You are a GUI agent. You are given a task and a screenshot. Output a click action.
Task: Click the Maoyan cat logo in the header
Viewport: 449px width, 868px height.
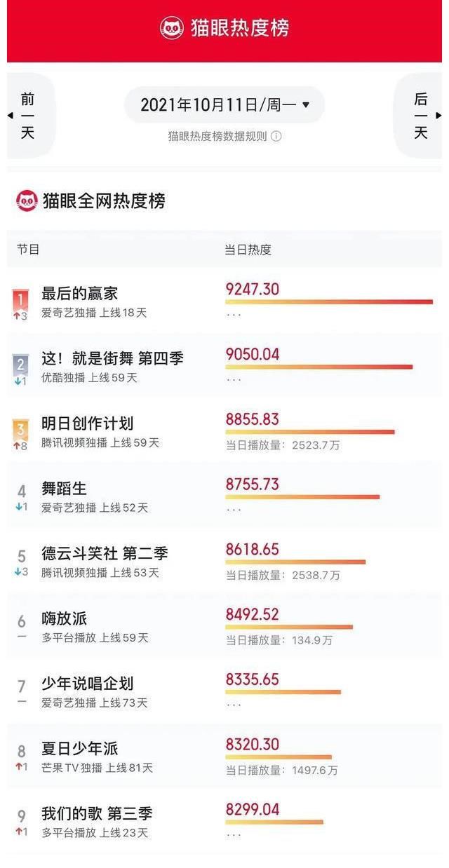coord(170,28)
